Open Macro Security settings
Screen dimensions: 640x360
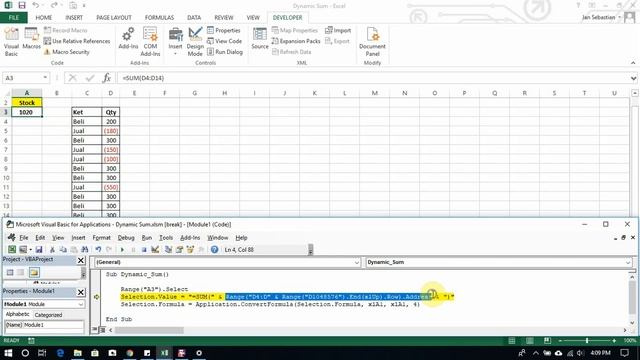tap(67, 52)
